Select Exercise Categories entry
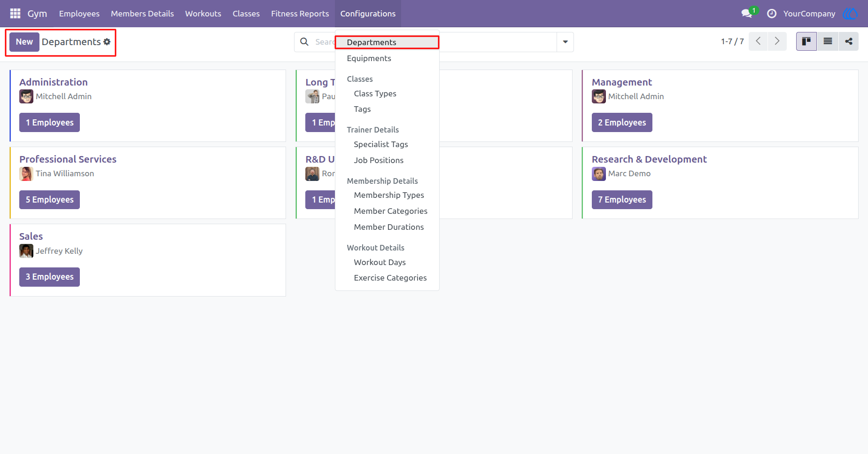This screenshot has width=868, height=454. tap(387, 278)
